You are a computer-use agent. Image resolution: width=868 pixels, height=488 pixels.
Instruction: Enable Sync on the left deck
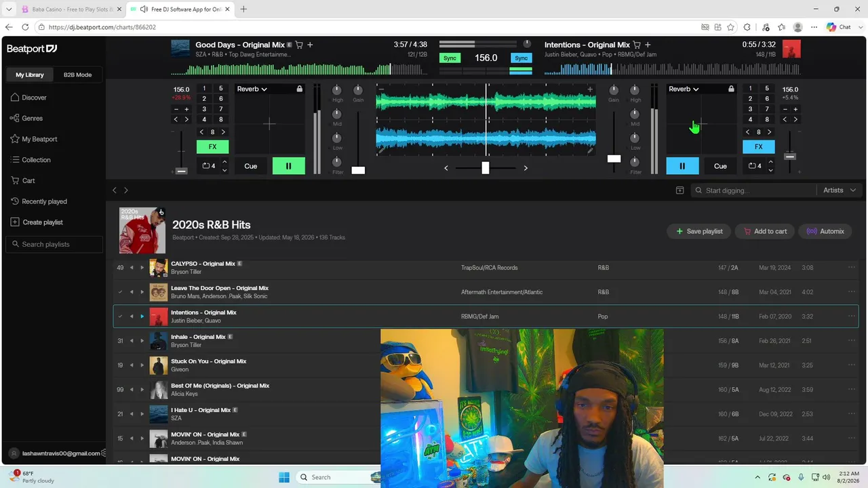(x=450, y=58)
